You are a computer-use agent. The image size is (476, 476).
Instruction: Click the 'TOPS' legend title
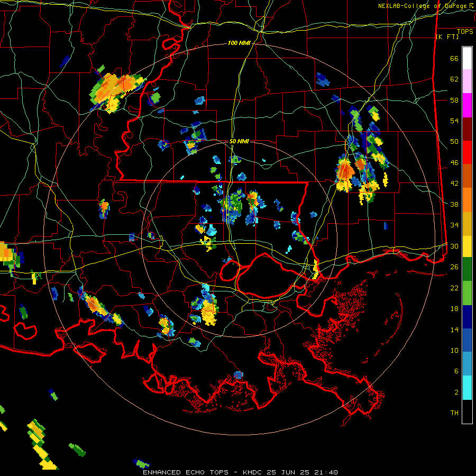pos(465,31)
